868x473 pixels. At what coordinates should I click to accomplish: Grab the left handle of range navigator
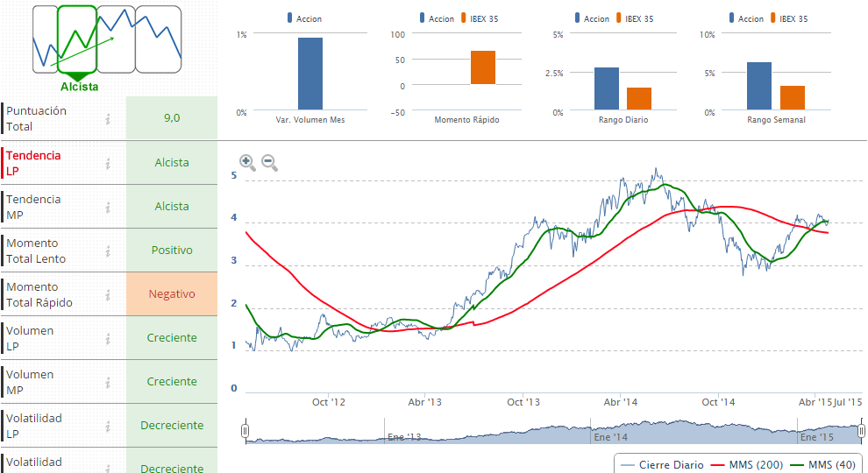tap(245, 431)
